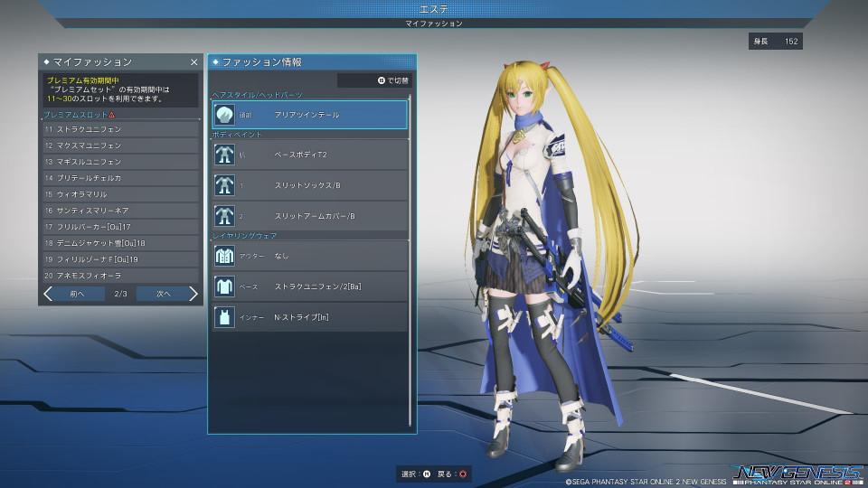Select slot 20 アネモスフィオーラ

click(x=120, y=276)
